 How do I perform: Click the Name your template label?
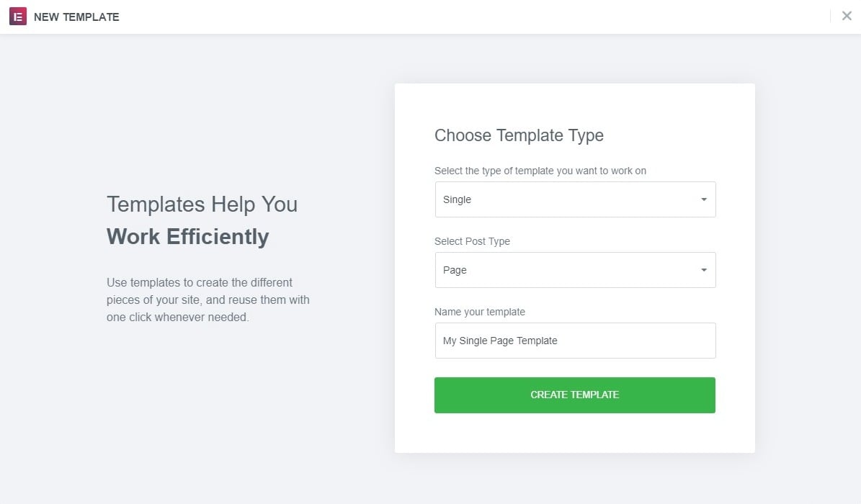point(480,312)
